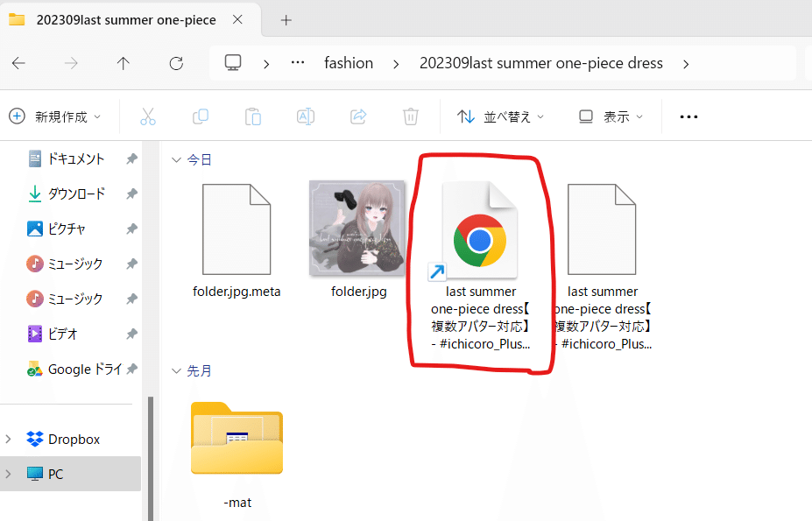
Task: Unpin ドキュメント using its pin icon
Action: (x=132, y=159)
